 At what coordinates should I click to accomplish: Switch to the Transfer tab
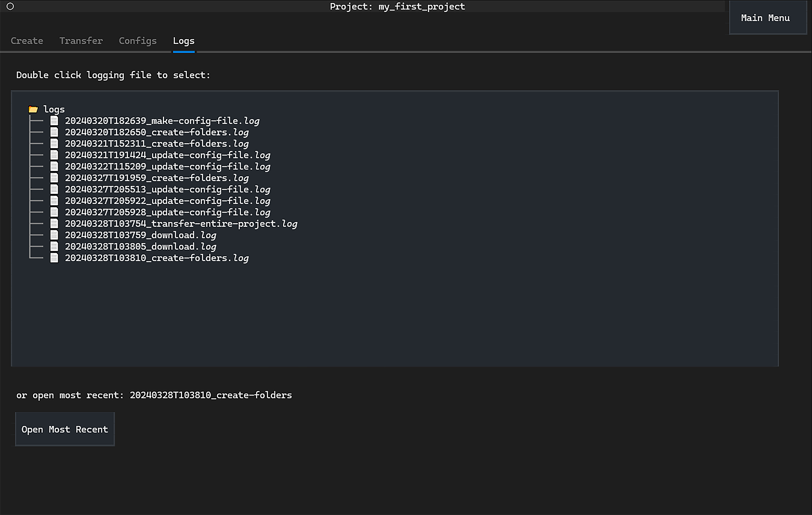click(x=81, y=41)
